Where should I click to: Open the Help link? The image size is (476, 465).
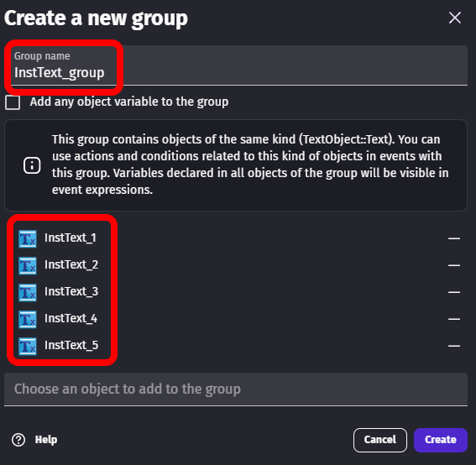(x=46, y=440)
